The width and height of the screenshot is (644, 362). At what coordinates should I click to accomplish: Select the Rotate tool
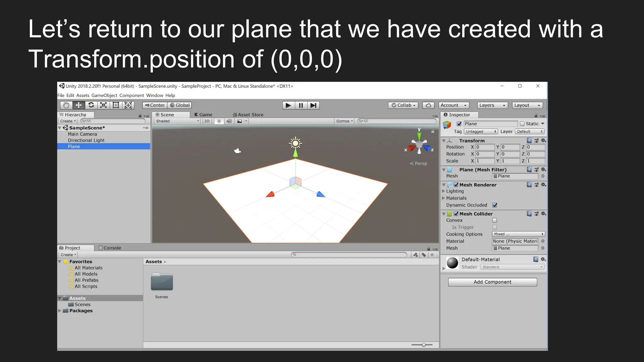pyautogui.click(x=91, y=105)
